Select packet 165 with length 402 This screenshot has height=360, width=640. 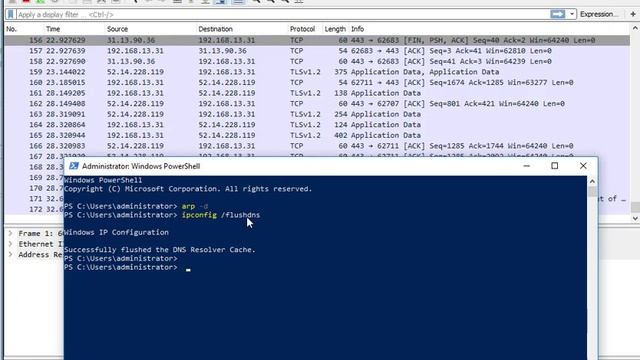(x=317, y=136)
